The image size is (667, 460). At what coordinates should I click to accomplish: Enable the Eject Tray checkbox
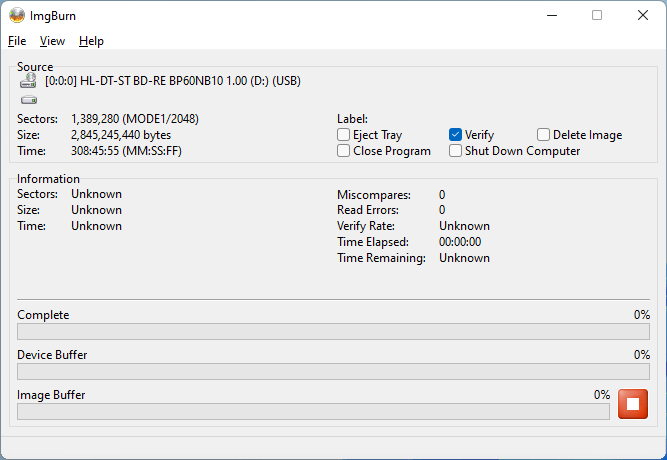point(343,135)
